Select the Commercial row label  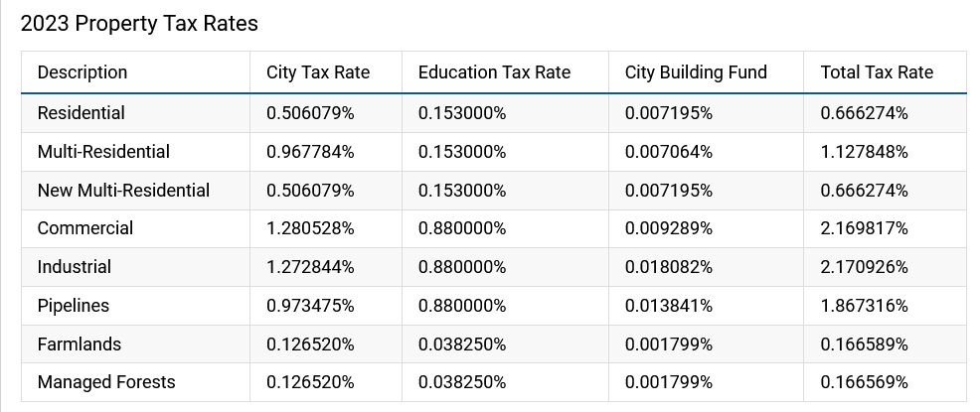[x=85, y=228]
